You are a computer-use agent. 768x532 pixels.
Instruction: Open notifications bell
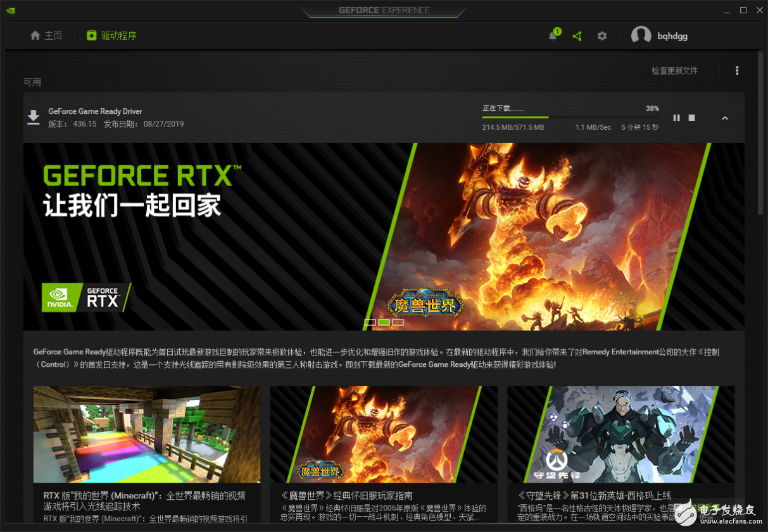(553, 36)
